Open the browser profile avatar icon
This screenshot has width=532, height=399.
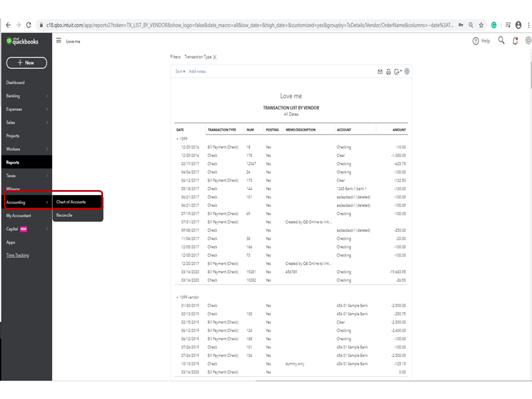[519, 25]
